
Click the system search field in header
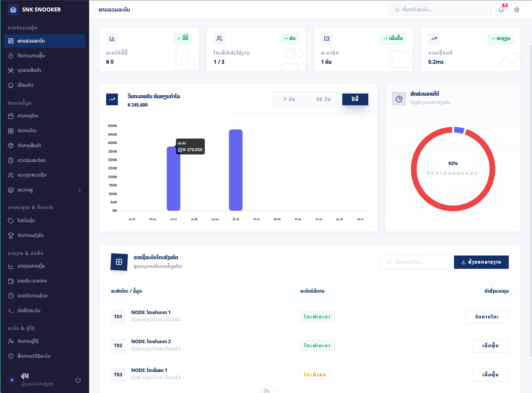pyautogui.click(x=440, y=10)
